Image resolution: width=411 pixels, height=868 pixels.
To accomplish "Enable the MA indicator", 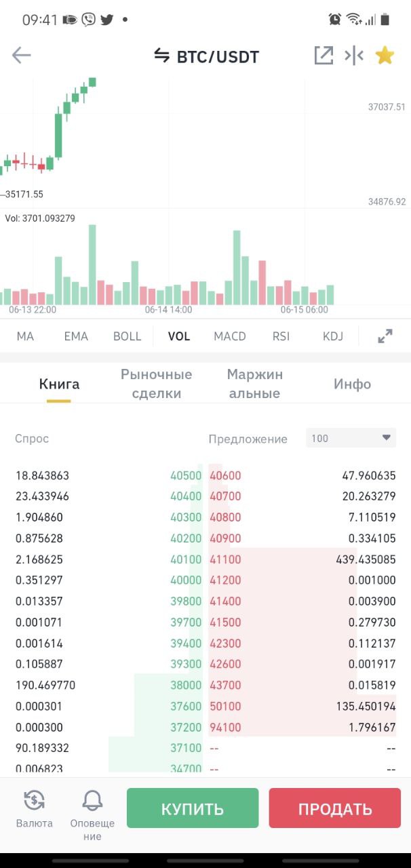I will [25, 336].
